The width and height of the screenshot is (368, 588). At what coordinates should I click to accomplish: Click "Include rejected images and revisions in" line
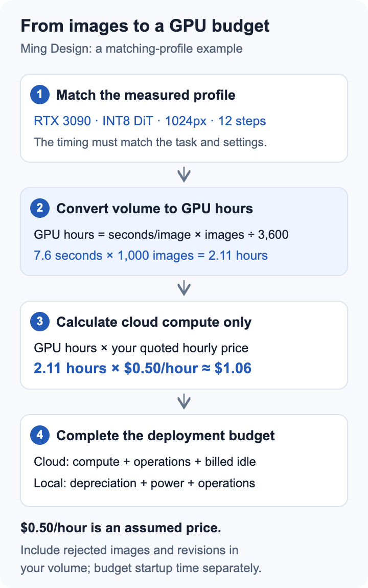(x=129, y=550)
